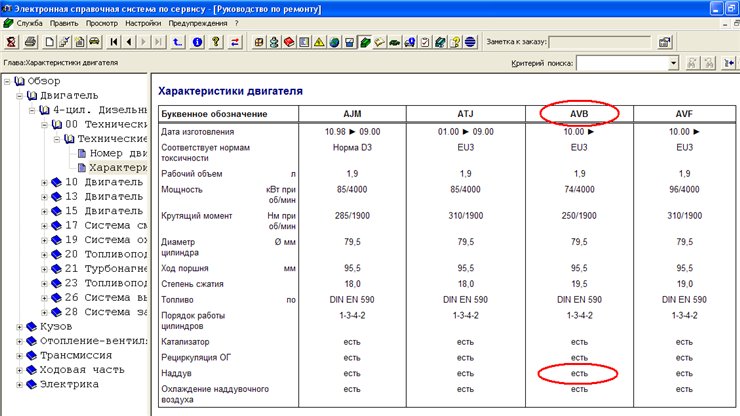The height and width of the screenshot is (416, 740).
Task: Click the car icon beside clipboard icon
Action: 94,42
